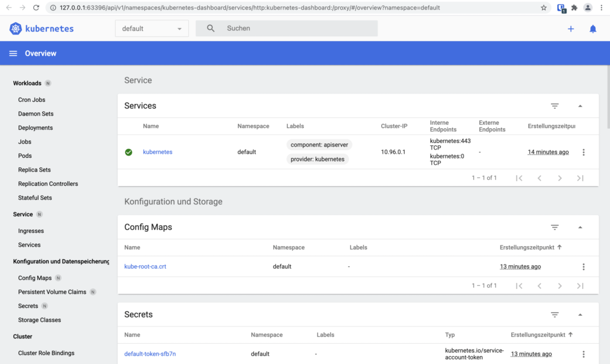Open actions menu for kubernetes service
This screenshot has height=364, width=610.
point(584,152)
